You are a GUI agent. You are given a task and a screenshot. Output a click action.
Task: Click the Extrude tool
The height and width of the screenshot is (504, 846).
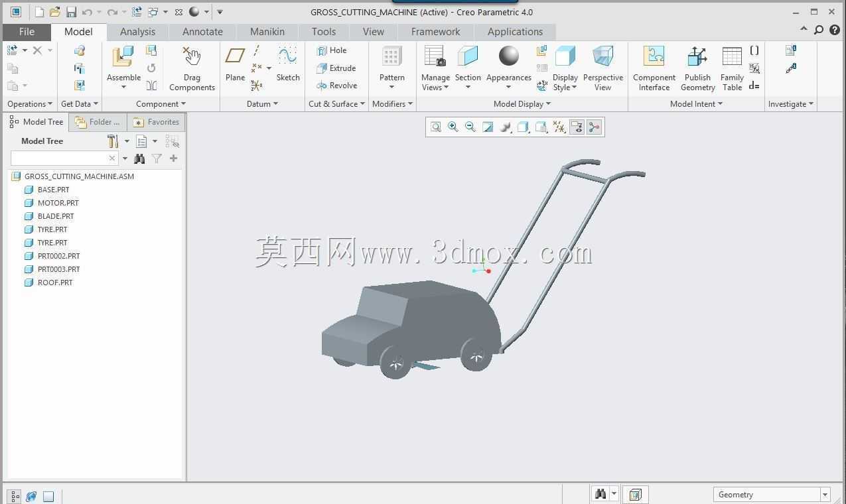(336, 68)
